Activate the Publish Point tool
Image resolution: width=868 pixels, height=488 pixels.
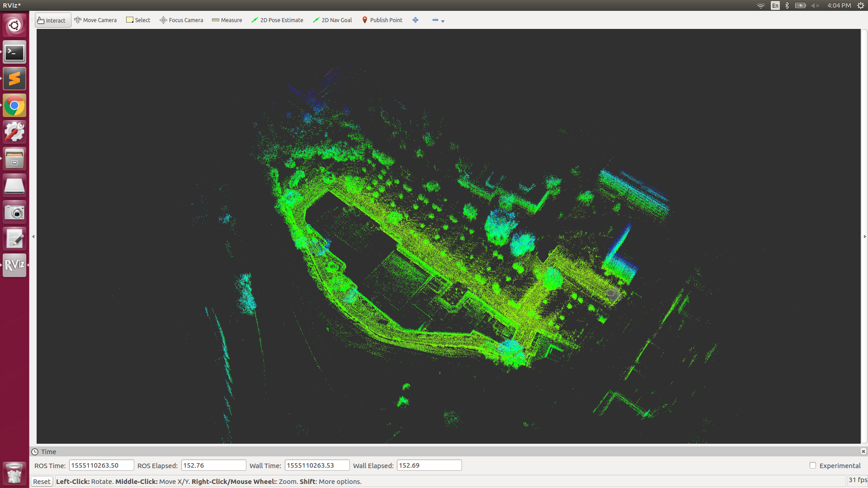tap(382, 20)
